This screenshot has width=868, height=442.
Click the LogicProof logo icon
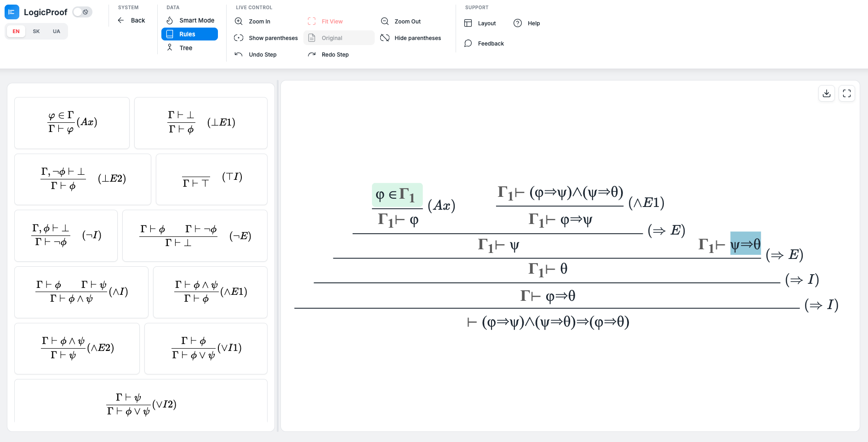[12, 12]
